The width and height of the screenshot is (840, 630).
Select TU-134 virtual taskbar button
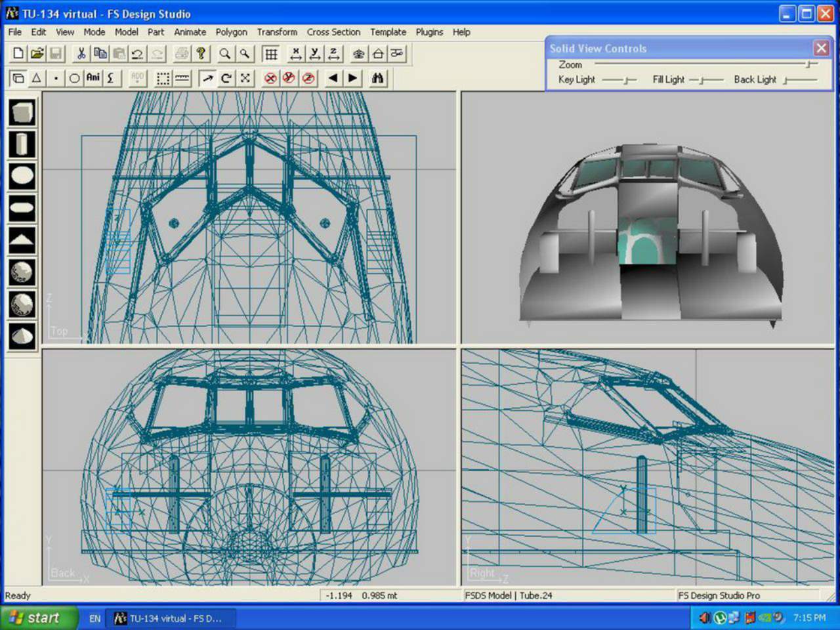point(171,618)
